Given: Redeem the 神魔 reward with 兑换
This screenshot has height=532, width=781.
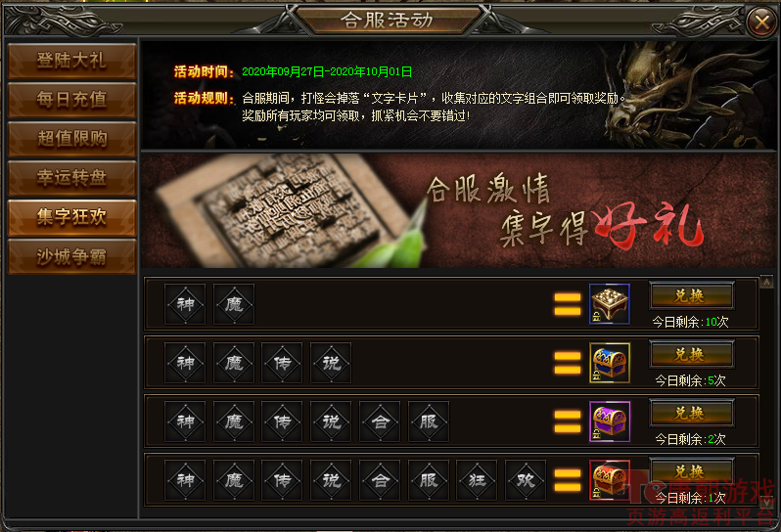Looking at the screenshot, I should [x=691, y=296].
